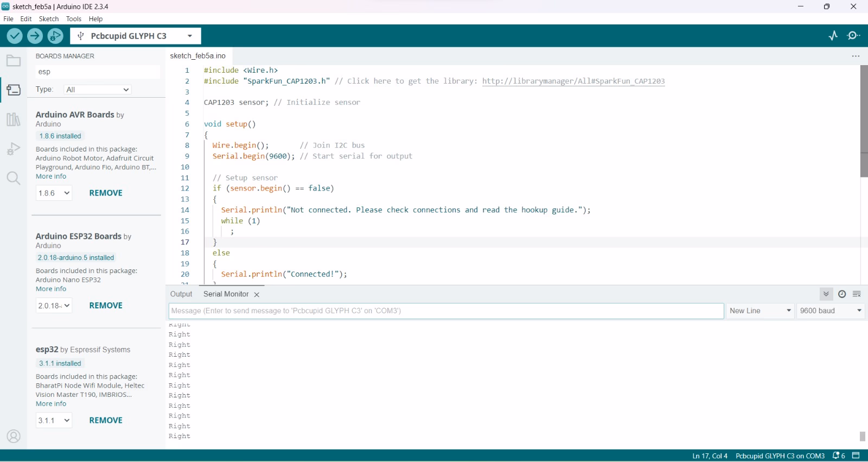The height and width of the screenshot is (462, 868).
Task: Switch to the Output tab
Action: click(x=181, y=294)
